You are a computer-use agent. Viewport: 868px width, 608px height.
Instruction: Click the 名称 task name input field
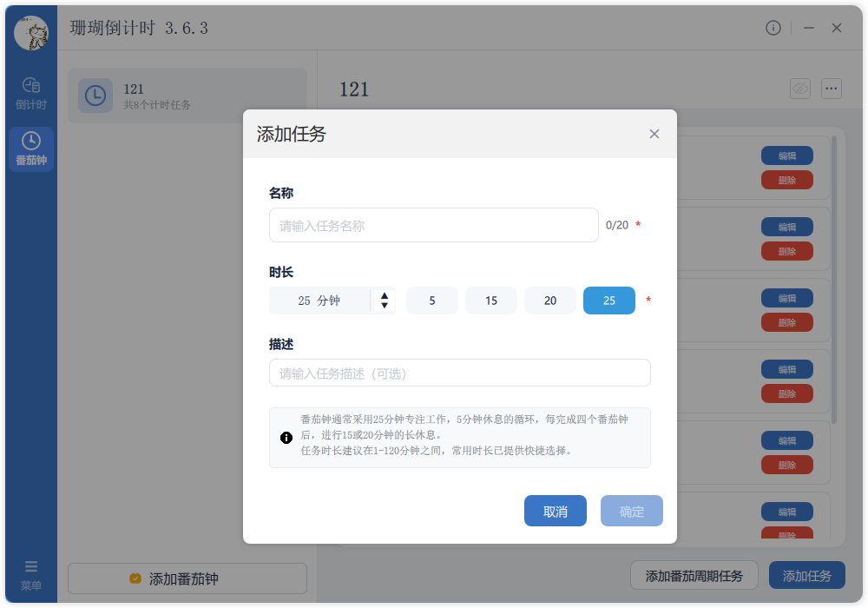[x=433, y=225]
